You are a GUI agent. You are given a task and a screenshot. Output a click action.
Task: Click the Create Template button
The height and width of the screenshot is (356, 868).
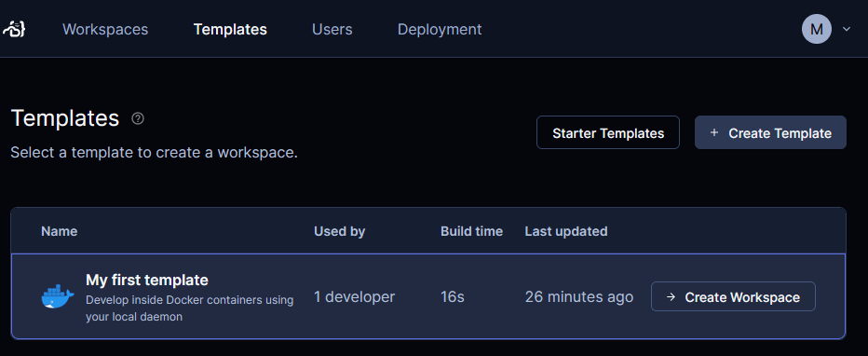point(770,132)
